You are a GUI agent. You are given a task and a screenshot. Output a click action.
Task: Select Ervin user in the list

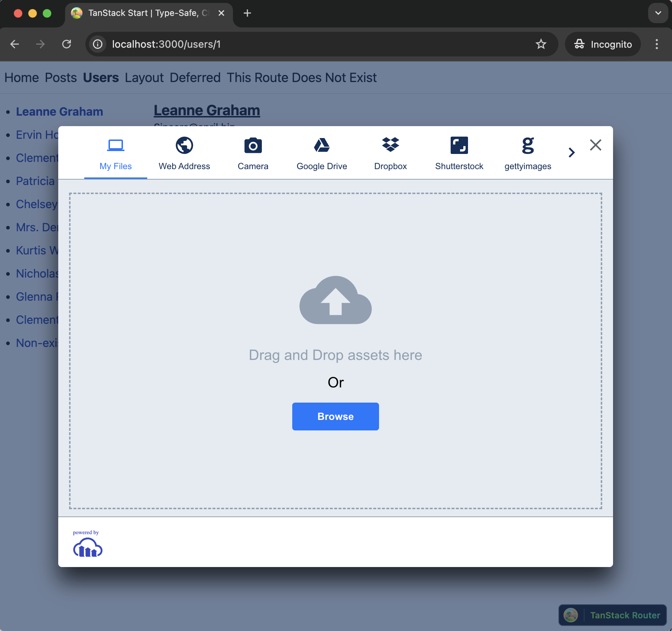tap(37, 135)
